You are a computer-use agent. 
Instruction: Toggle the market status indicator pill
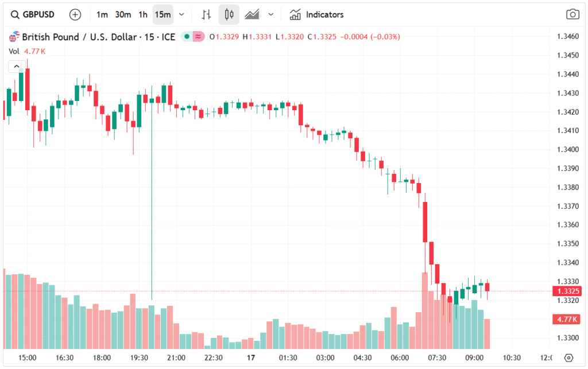click(193, 37)
